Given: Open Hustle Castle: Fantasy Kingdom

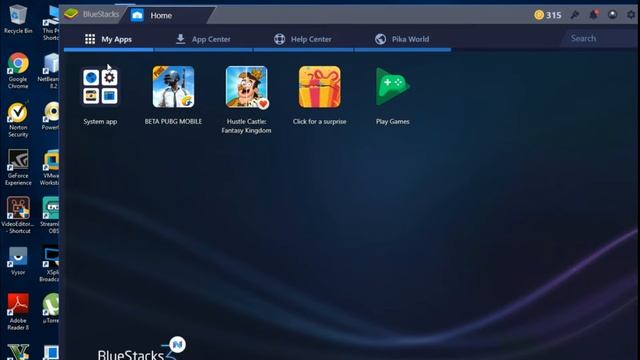Looking at the screenshot, I should pyautogui.click(x=246, y=87).
